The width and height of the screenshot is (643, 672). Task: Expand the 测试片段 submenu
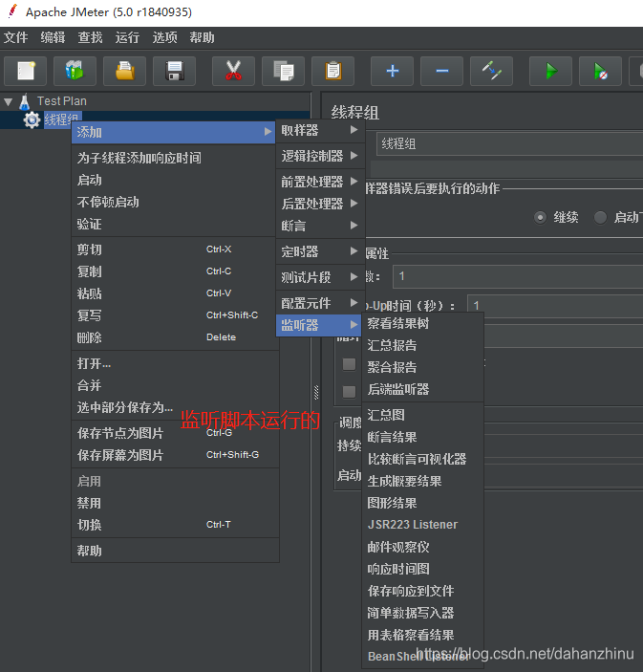pyautogui.click(x=320, y=277)
